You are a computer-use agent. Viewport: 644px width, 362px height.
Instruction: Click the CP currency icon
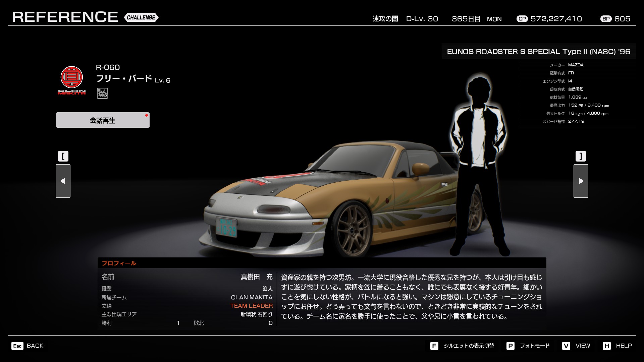tap(522, 19)
